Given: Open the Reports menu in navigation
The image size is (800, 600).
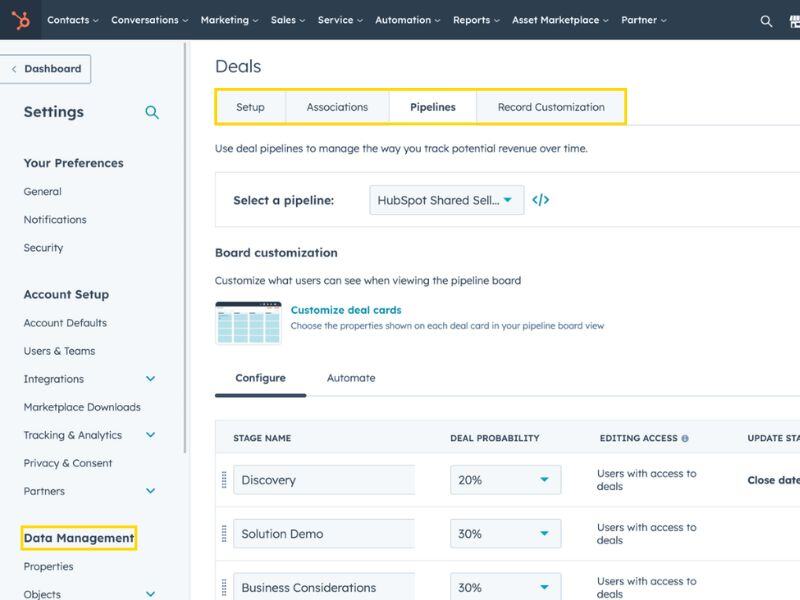Looking at the screenshot, I should pyautogui.click(x=476, y=20).
